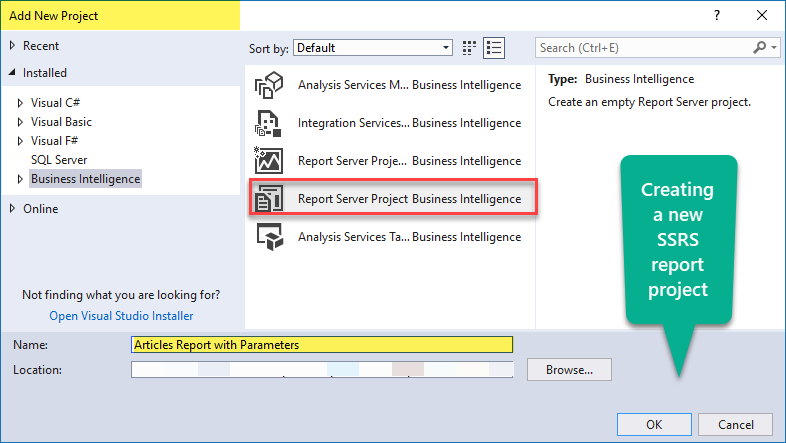Select SQL Server in the tree
786x443 pixels.
pyautogui.click(x=59, y=160)
